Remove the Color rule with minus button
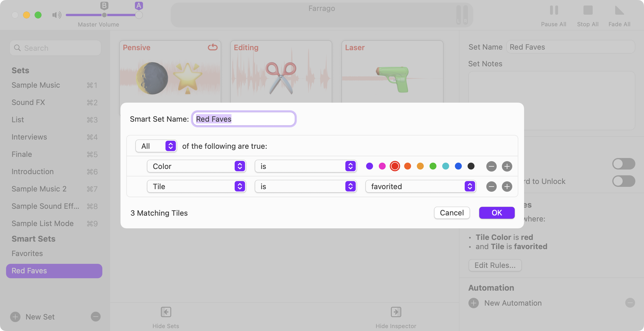 coord(492,166)
